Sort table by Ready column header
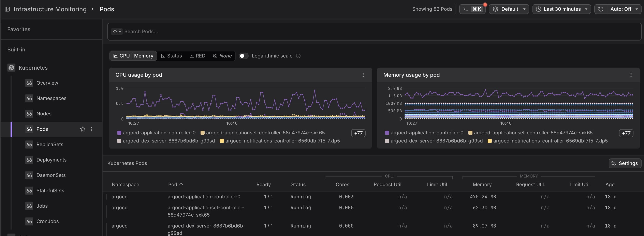 263,185
